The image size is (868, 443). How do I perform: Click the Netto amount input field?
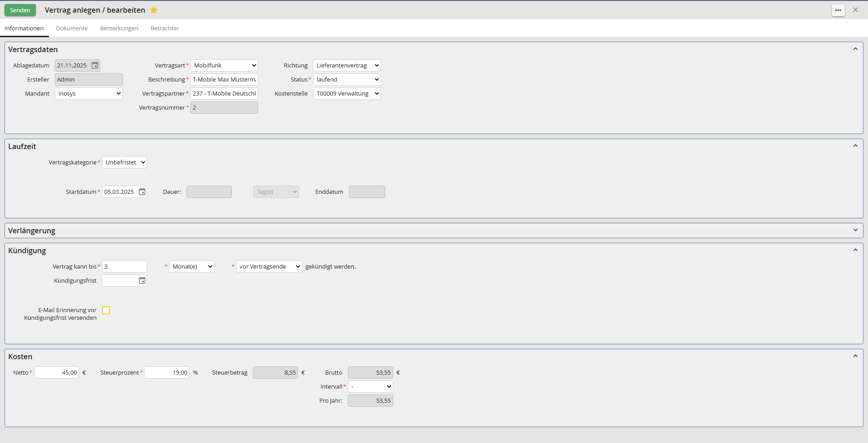57,372
